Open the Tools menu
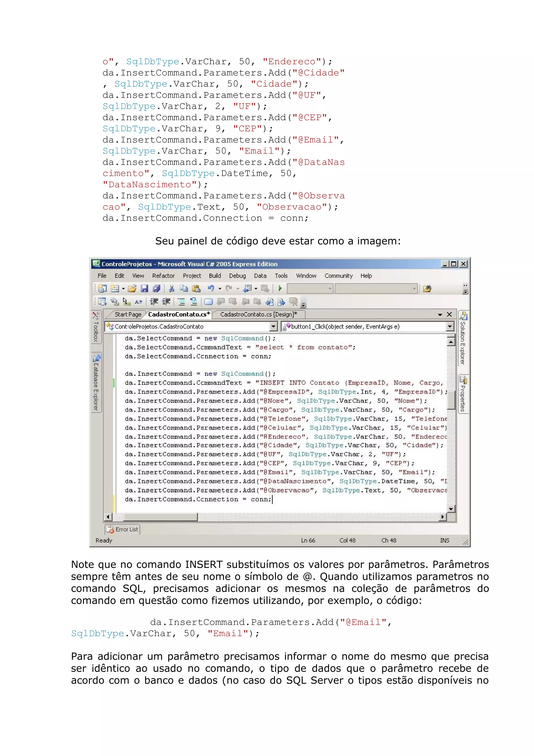 click(281, 276)
